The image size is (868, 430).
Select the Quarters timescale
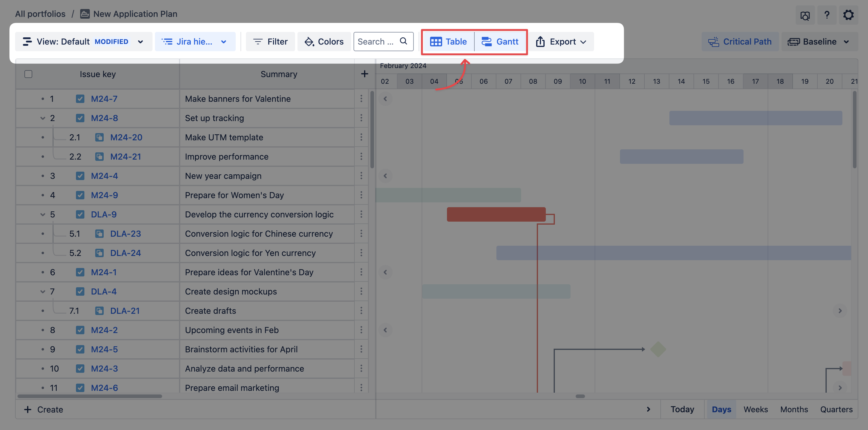(x=836, y=410)
